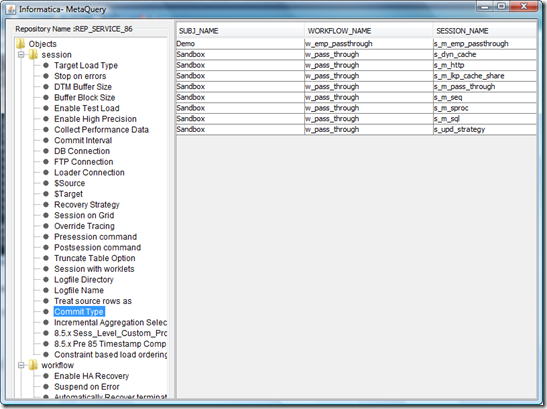Image resolution: width=547 pixels, height=409 pixels.
Task: Select the s_m_sproc session cell
Action: pyautogui.click(x=485, y=108)
